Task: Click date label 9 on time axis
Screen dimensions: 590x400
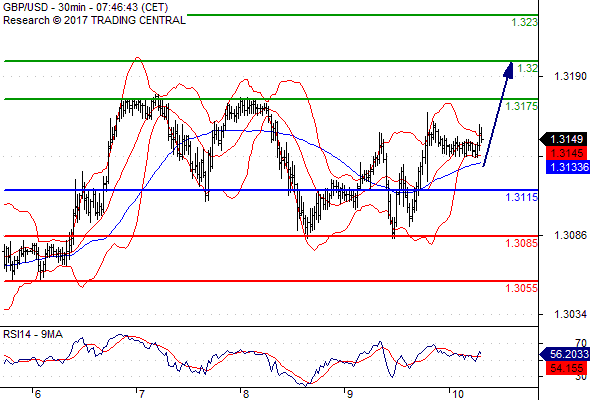Action: click(350, 394)
